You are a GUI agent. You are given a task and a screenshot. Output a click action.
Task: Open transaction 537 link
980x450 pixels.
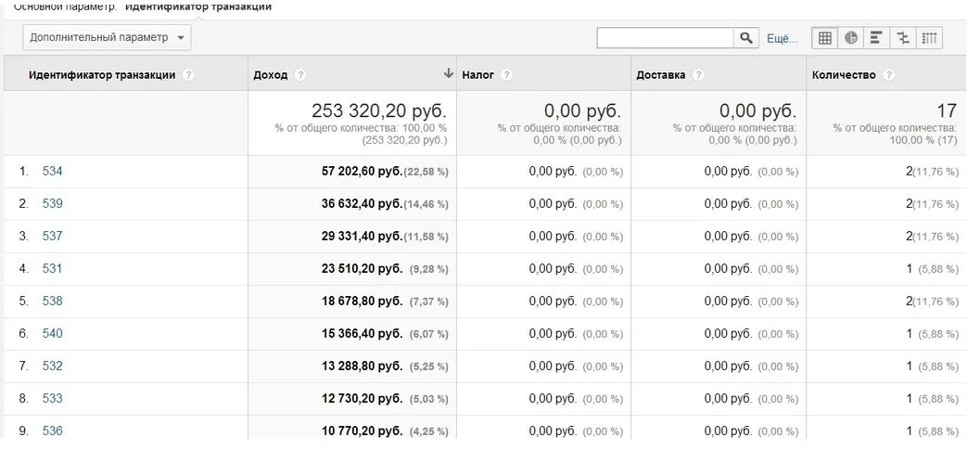click(53, 236)
